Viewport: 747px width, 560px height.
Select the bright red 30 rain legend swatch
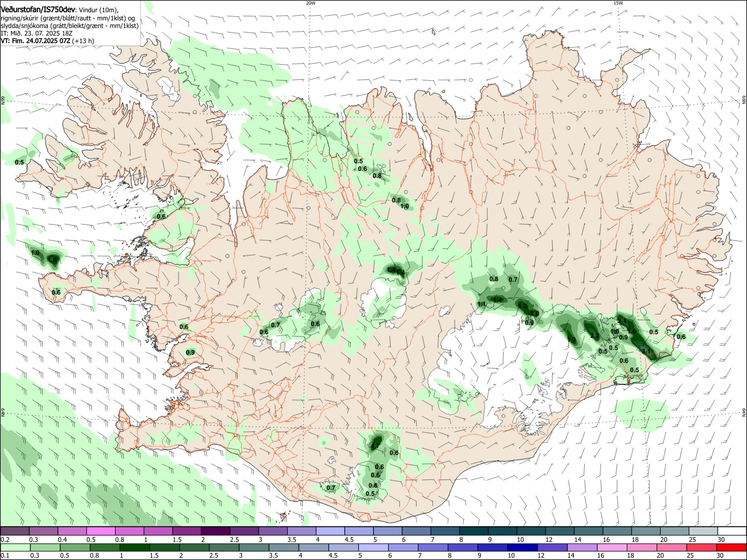[731, 548]
